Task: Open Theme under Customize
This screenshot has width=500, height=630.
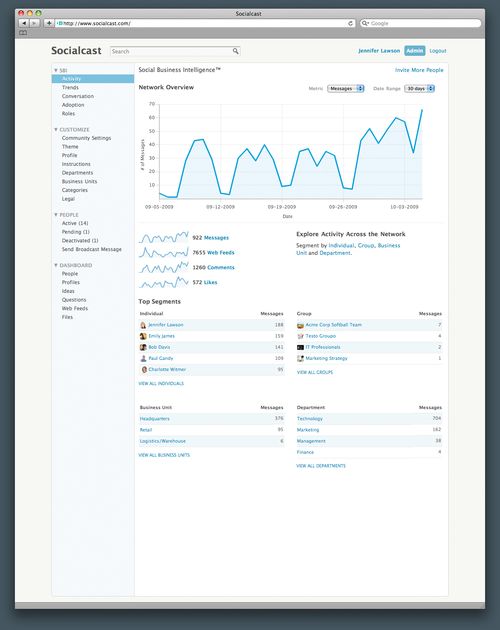Action: (x=70, y=147)
